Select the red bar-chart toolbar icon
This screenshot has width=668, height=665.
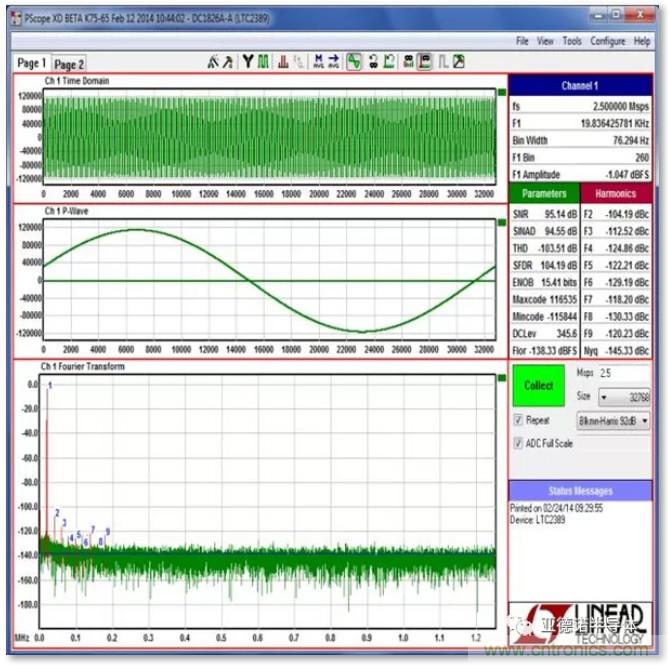[x=284, y=62]
